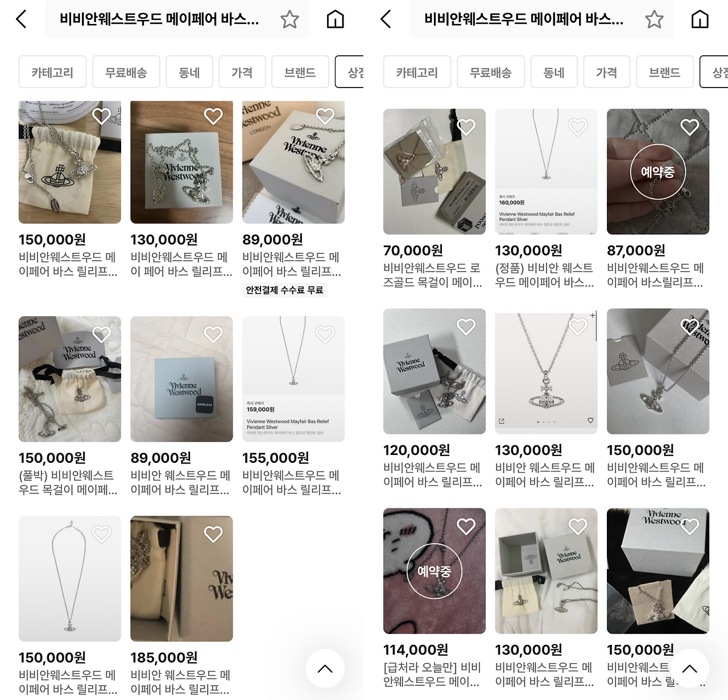Image resolution: width=728 pixels, height=700 pixels.
Task: Favorite the 120,000원 listing with heart icon
Action: coord(466,326)
